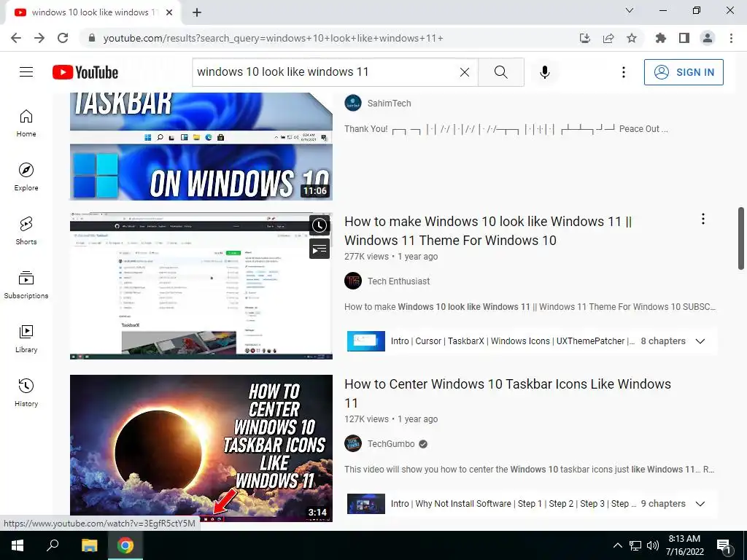Viewport: 747px width, 560px height.
Task: Open History in sidebar
Action: 26,392
